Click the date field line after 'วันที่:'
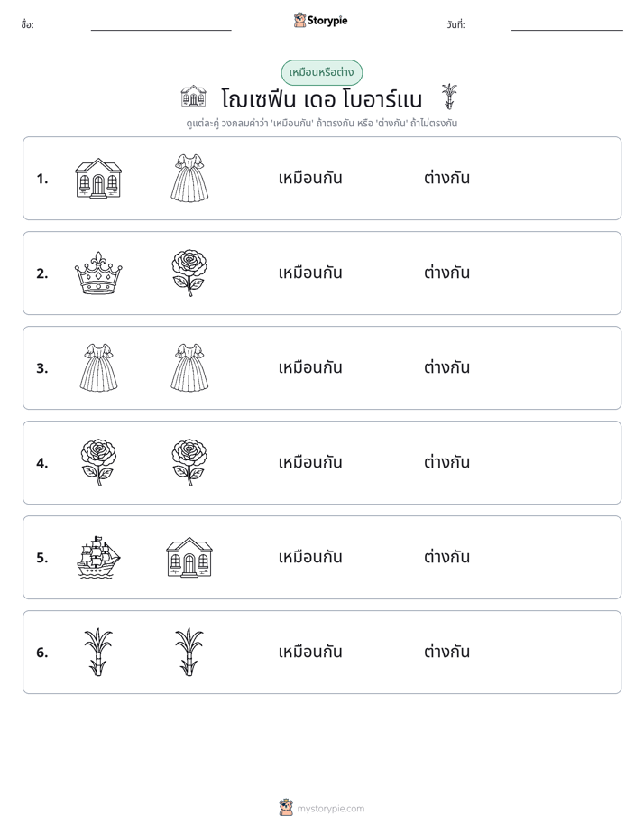Image resolution: width=644 pixels, height=834 pixels. 567,30
